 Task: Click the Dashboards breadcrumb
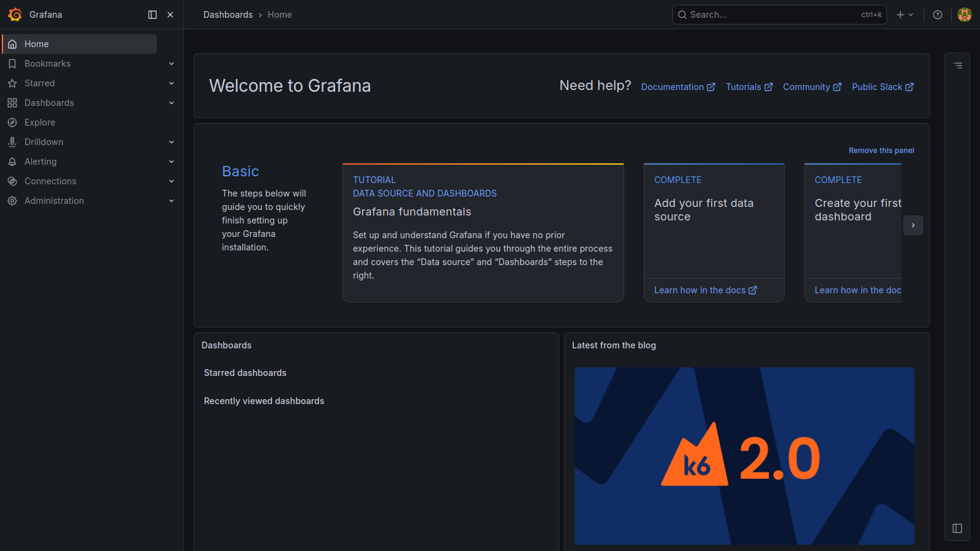tap(228, 15)
